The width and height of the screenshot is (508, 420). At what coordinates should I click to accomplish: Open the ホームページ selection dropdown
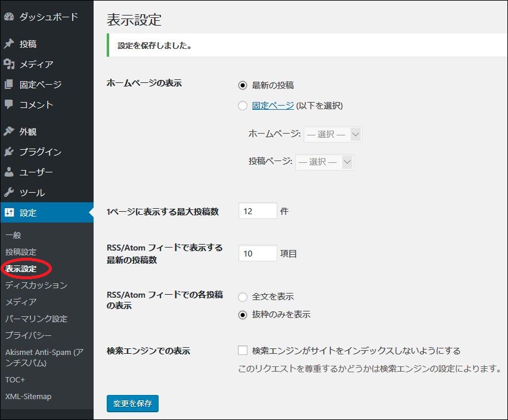pyautogui.click(x=333, y=134)
